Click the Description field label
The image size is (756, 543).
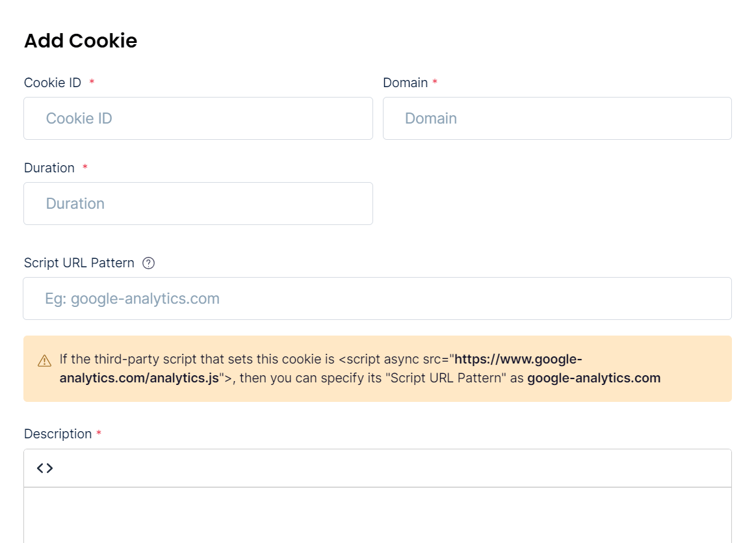pos(58,434)
